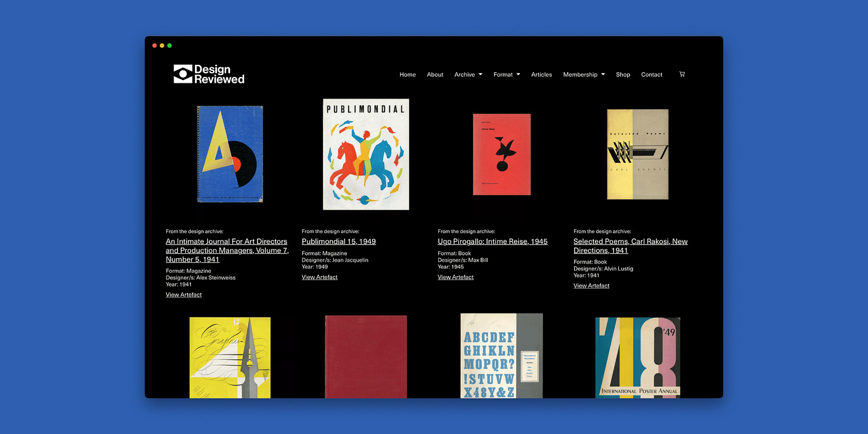
Task: Select the Selected Poems yellow-grey cover
Action: tap(638, 154)
